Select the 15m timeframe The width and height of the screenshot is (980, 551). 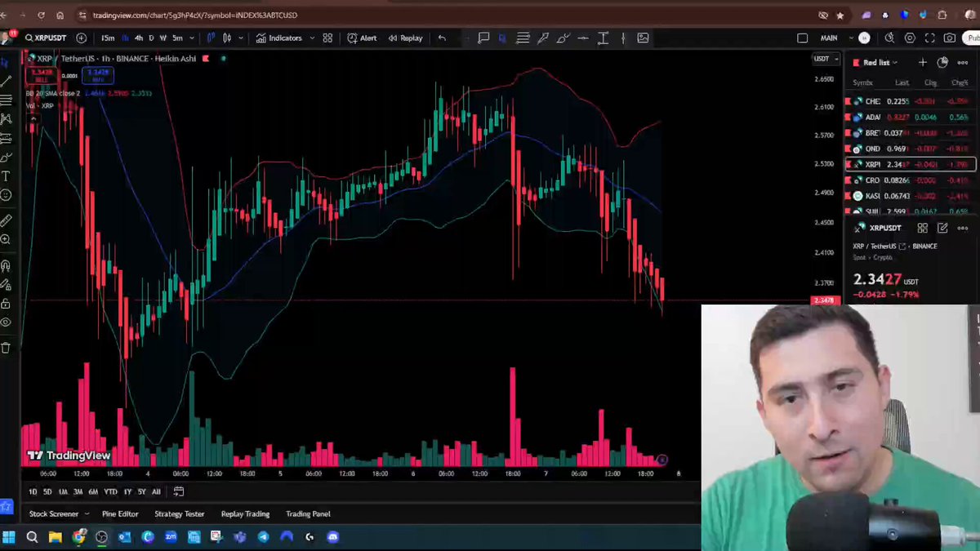click(108, 38)
